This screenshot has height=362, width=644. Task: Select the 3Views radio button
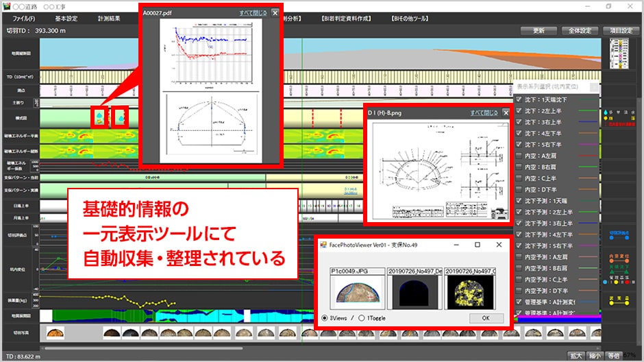coord(325,318)
